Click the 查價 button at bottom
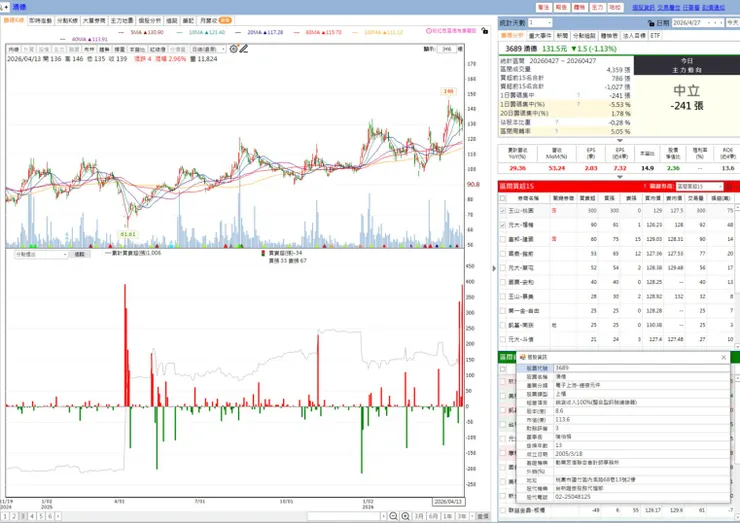The image size is (740, 523). tap(482, 516)
